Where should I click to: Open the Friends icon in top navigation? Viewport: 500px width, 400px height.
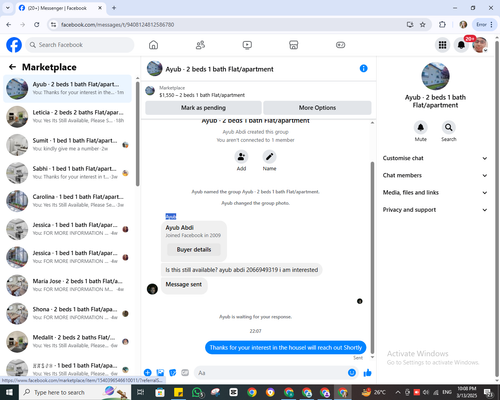click(x=200, y=45)
